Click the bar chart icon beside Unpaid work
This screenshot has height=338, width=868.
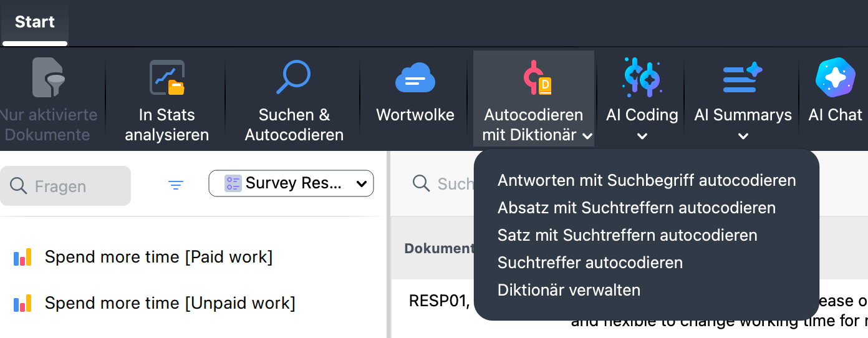tap(22, 303)
